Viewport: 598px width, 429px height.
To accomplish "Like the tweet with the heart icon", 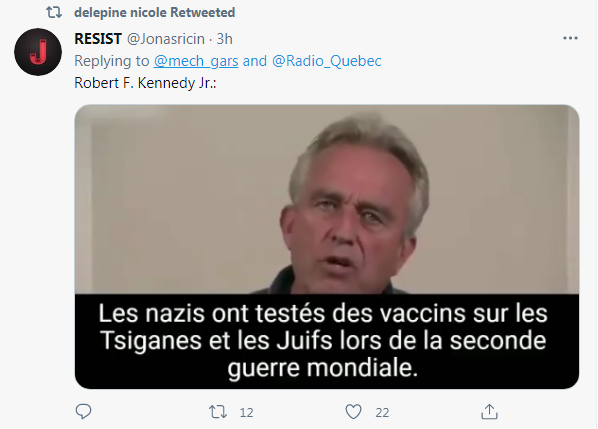I will tap(353, 412).
